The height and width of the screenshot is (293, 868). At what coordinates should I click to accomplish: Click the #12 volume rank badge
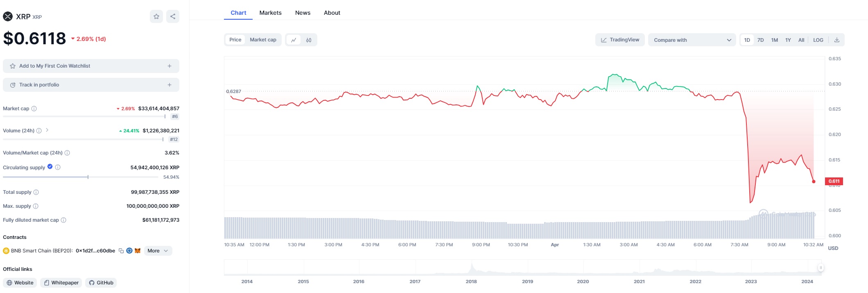(174, 139)
